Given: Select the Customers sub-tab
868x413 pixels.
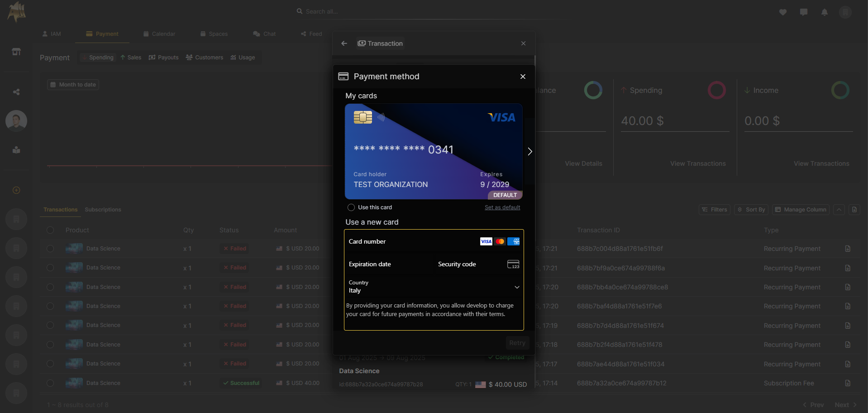Looking at the screenshot, I should click(205, 58).
